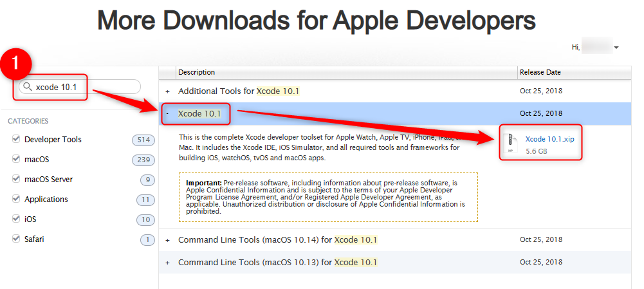Click the Important pre-release notice box
This screenshot has height=289, width=644.
point(328,197)
